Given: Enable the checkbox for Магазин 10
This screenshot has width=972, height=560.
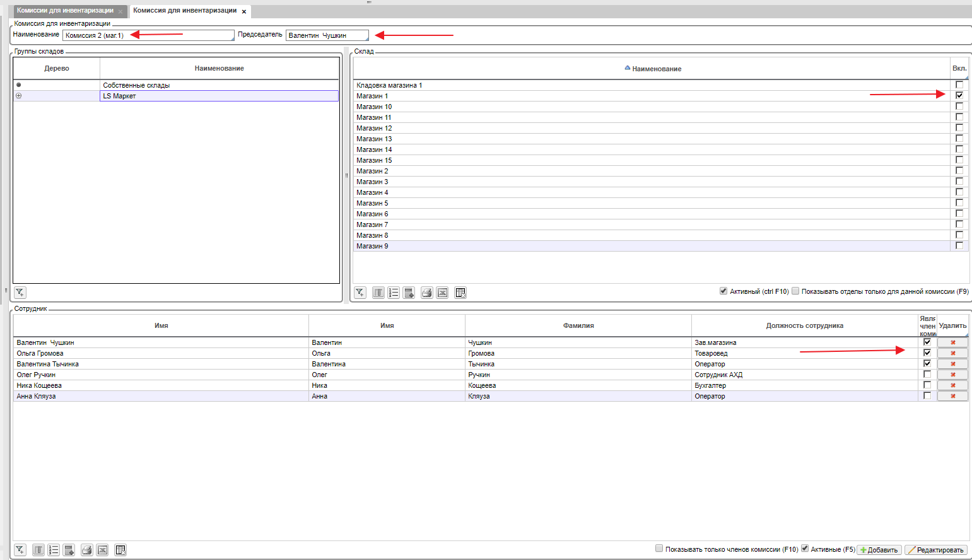Looking at the screenshot, I should point(959,107).
